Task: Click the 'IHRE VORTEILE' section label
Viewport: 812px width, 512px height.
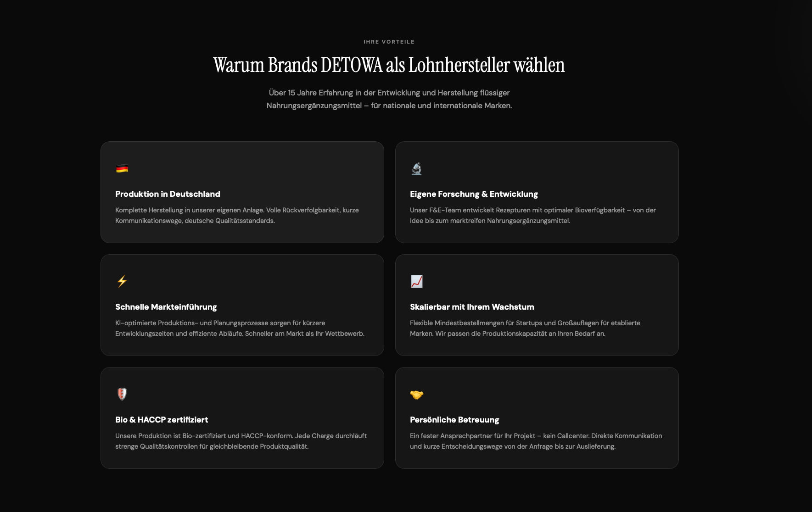Action: point(389,42)
